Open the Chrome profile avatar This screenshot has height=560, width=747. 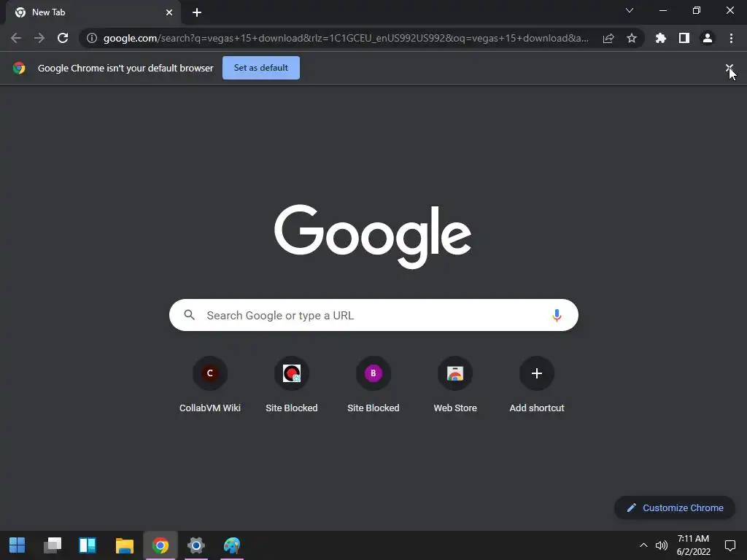click(x=708, y=38)
